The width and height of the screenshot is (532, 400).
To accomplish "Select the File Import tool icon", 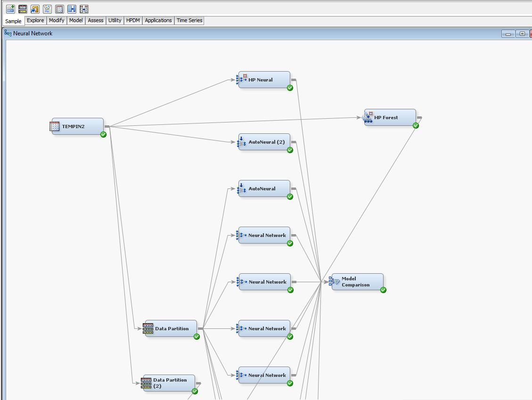I will tap(34, 8).
